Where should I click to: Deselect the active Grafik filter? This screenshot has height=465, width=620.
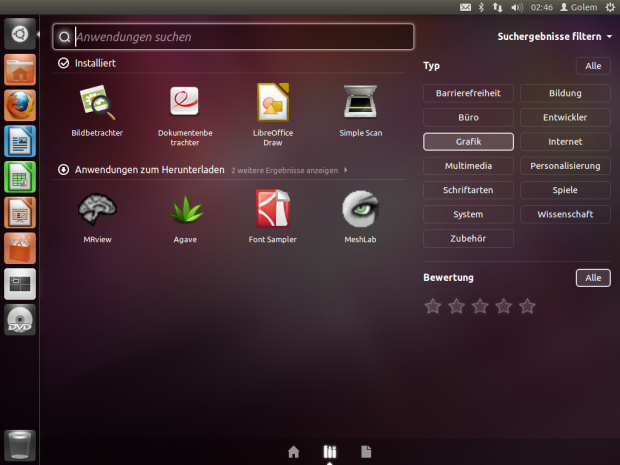(x=468, y=142)
